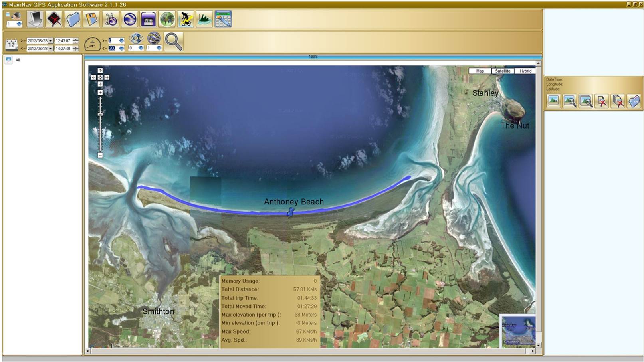Click the map zoom in plus button
644x362 pixels.
point(100,92)
